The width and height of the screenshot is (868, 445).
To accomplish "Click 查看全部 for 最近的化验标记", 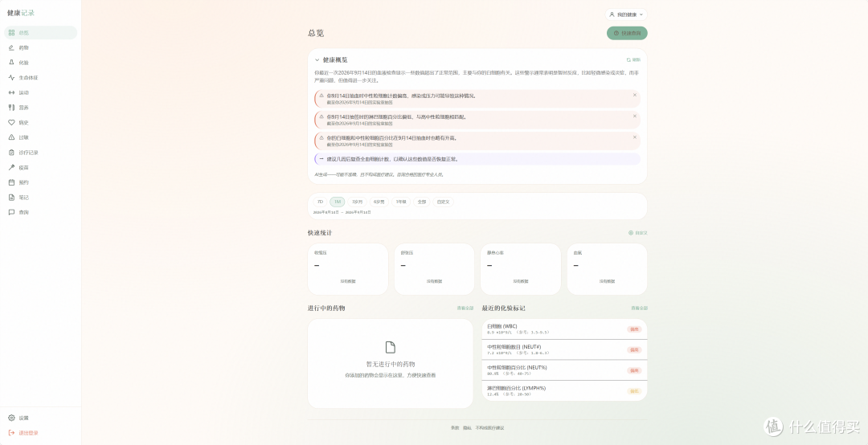I will coord(639,308).
